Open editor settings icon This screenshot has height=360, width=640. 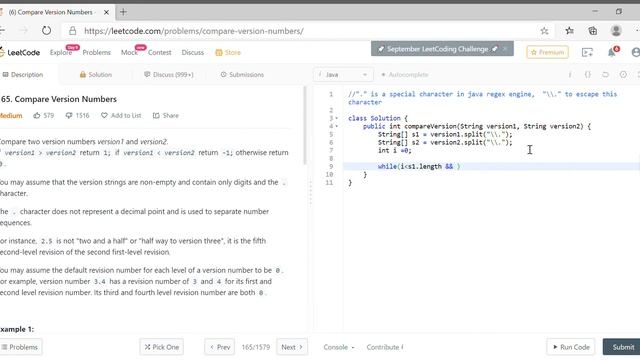pos(623,75)
